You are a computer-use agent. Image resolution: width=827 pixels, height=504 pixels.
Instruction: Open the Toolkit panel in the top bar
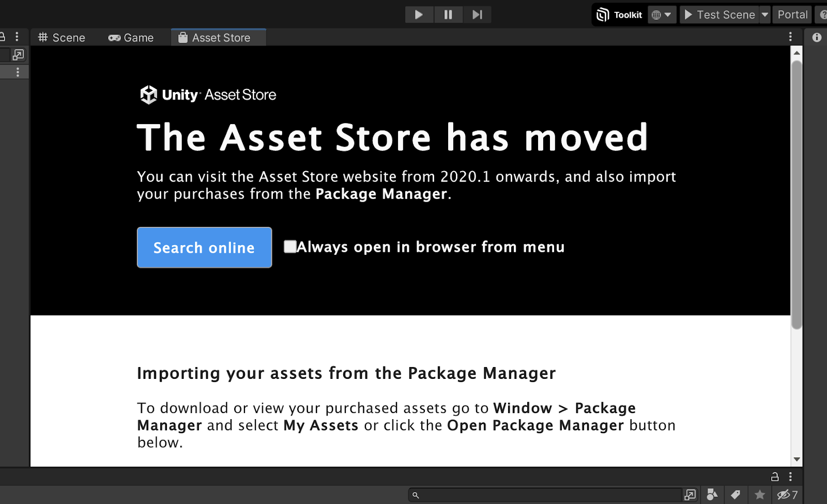619,15
